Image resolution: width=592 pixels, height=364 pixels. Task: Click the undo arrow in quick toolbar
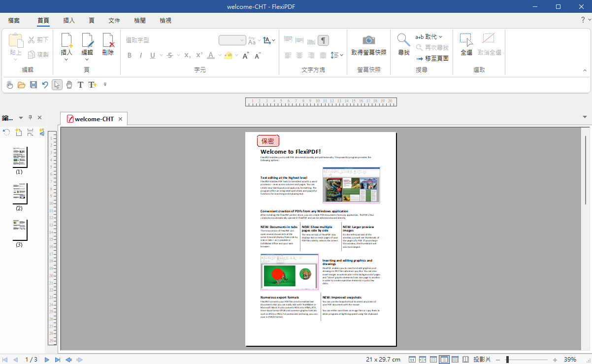click(x=45, y=85)
